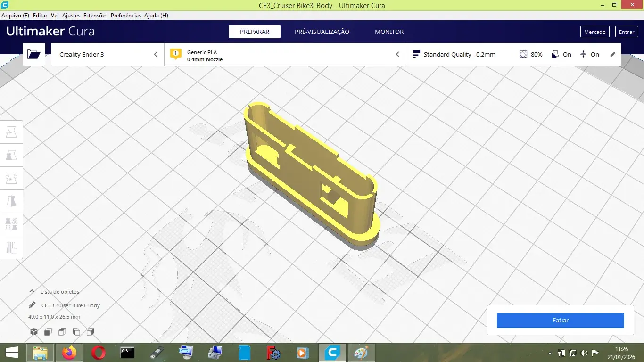Select the Rotate tool in left toolbar
The image size is (644, 362).
point(11,178)
